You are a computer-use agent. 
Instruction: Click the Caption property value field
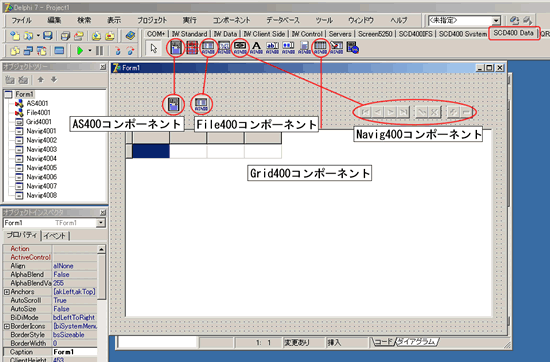(75, 352)
